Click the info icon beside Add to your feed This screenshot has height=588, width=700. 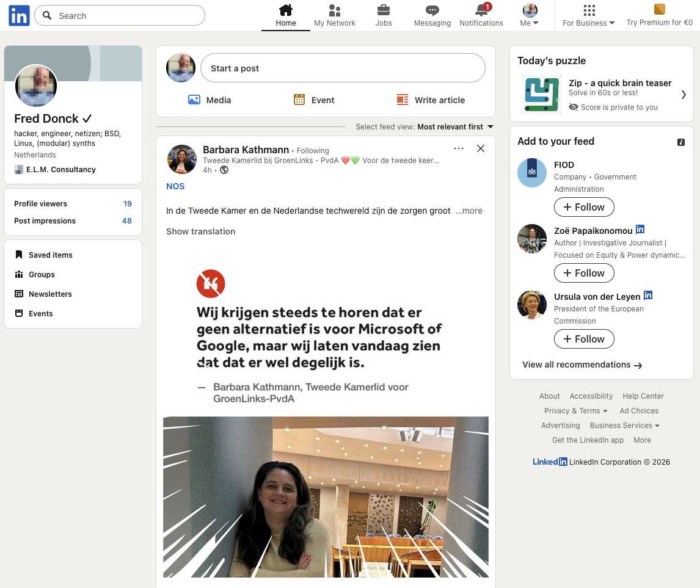click(681, 142)
